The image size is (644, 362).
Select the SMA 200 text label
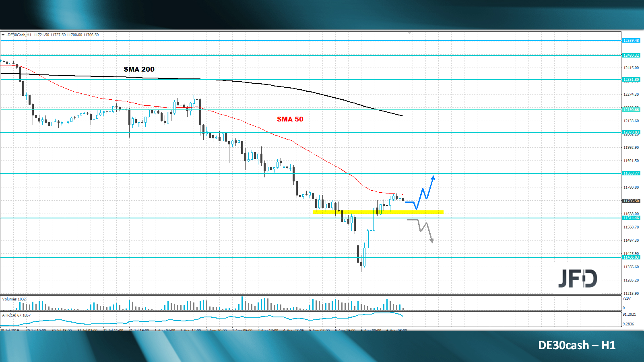139,69
